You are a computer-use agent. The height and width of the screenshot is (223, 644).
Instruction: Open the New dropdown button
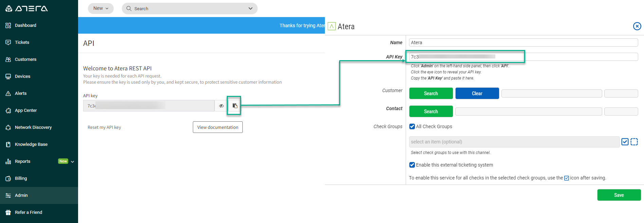click(x=101, y=8)
